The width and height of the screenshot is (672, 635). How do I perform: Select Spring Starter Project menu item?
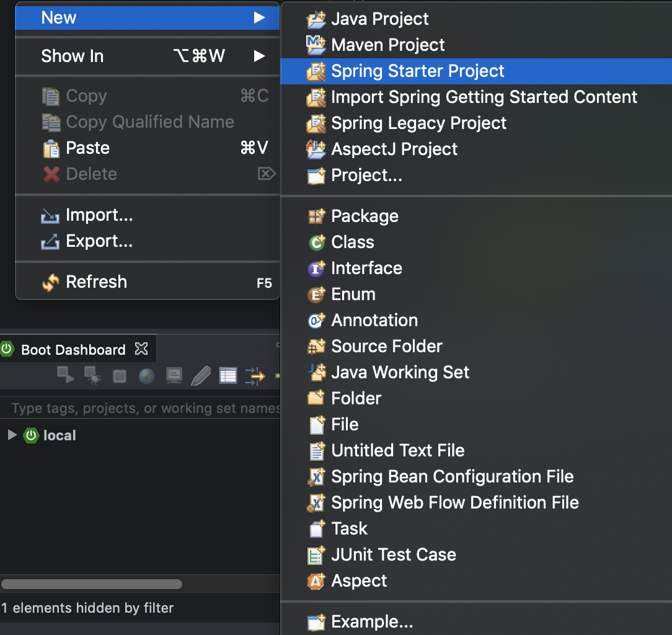point(476,71)
